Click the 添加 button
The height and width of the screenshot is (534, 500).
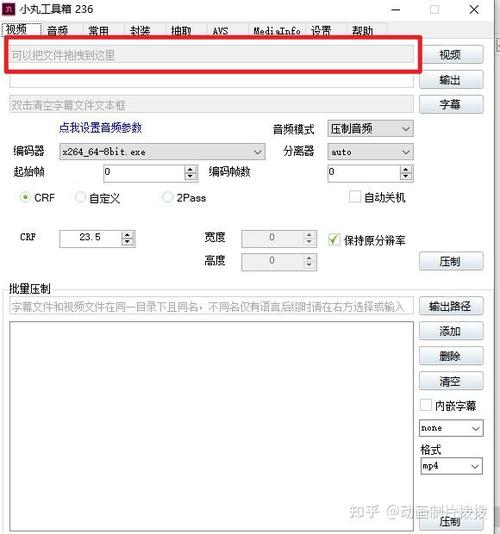[x=451, y=331]
